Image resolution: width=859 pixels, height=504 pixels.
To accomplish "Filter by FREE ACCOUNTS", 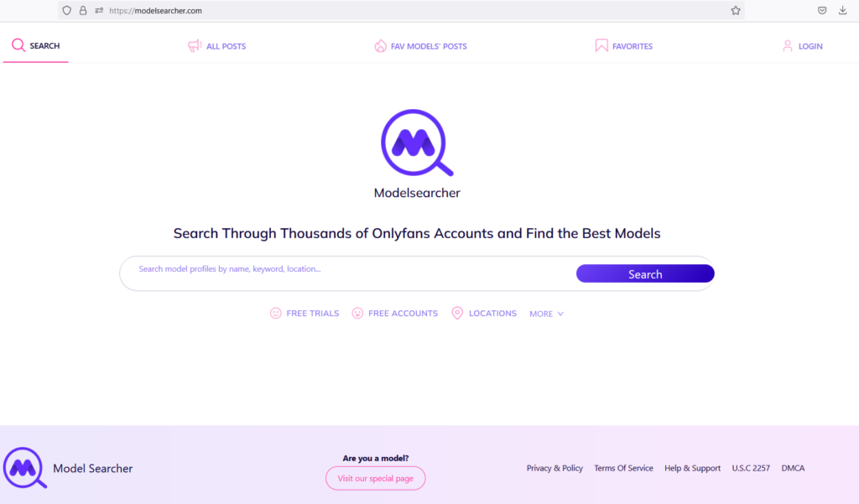I will pyautogui.click(x=394, y=314).
